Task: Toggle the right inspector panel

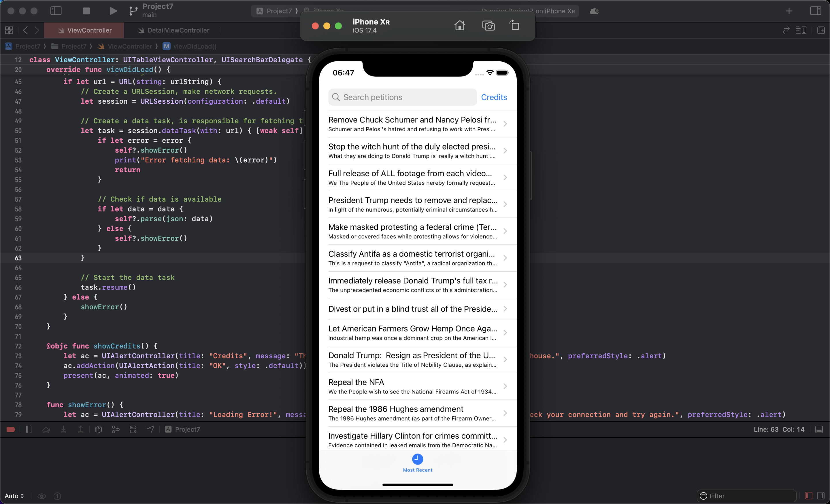Action: pos(815,11)
